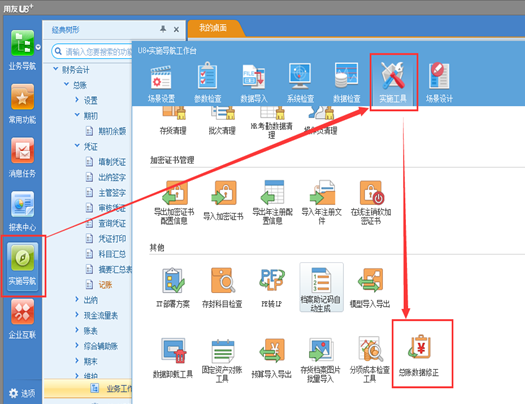Collapse 期初 tree node
Image resolution: width=525 pixels, height=404 pixels.
tap(77, 115)
